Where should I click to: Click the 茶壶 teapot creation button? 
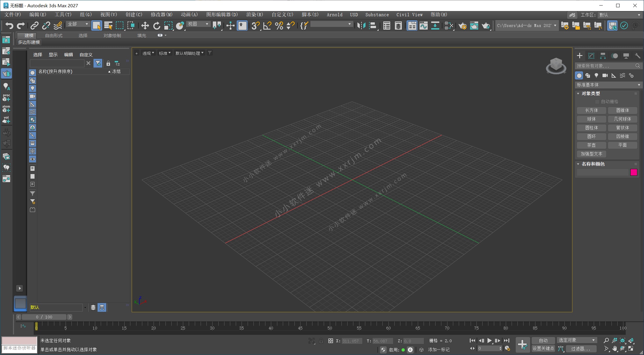tap(591, 145)
